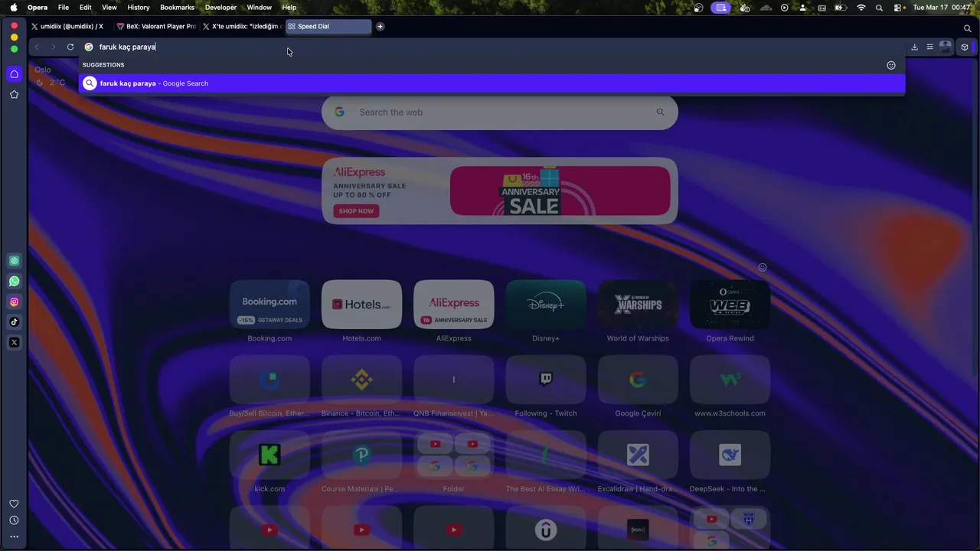Open the Disney+ speed dial tile
The height and width of the screenshot is (551, 980).
(546, 305)
